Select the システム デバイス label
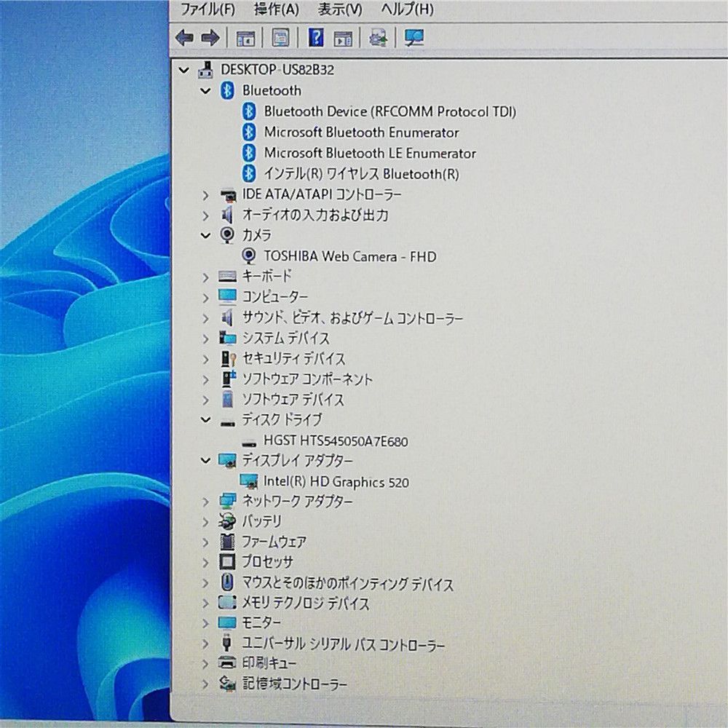Image resolution: width=728 pixels, height=728 pixels. pos(285,339)
